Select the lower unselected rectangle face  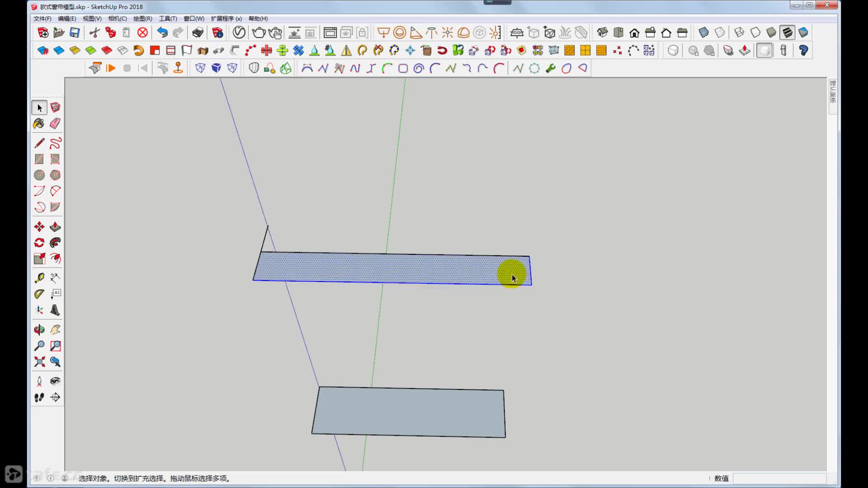point(409,412)
